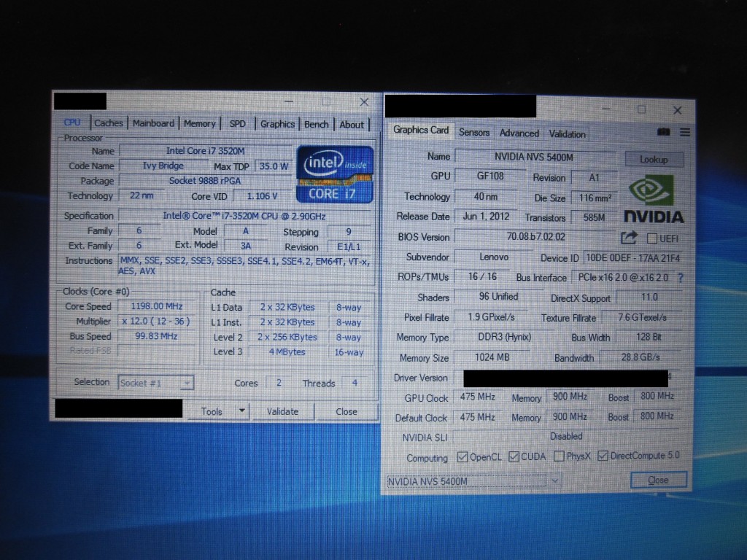
Task: Select the Memory tab in CPU-Z
Action: pos(200,124)
